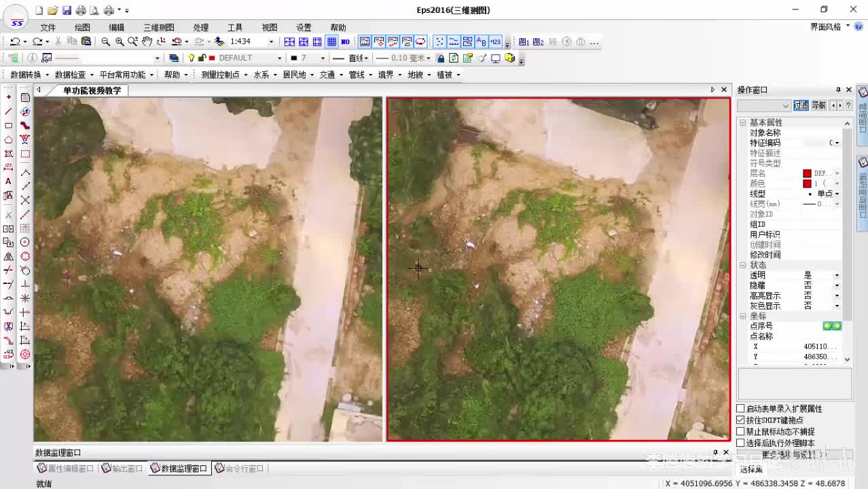Click the layer light bulb icon
Viewport: 868px width, 489px height.
(192, 58)
